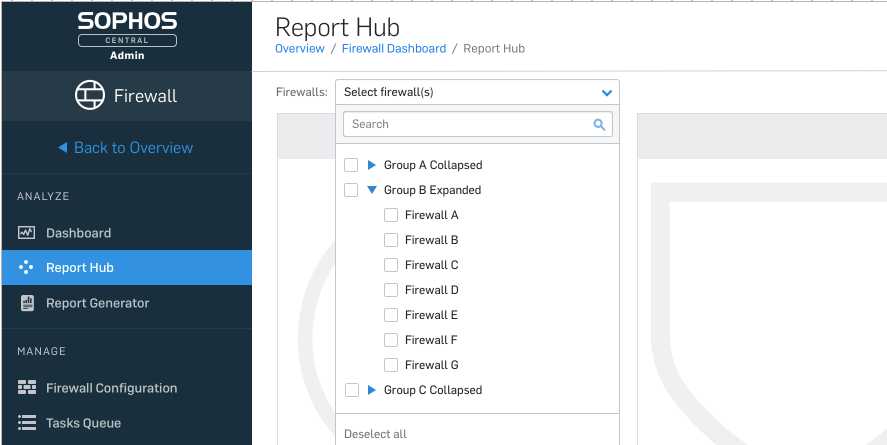Open Tasks Queue in sidebar
Screen dimensions: 887x445
[127, 422]
